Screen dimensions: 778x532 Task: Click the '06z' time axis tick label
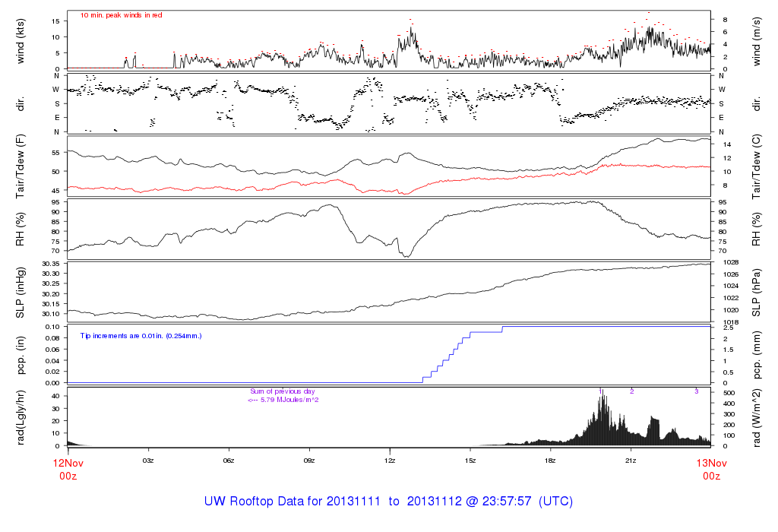[x=228, y=461]
